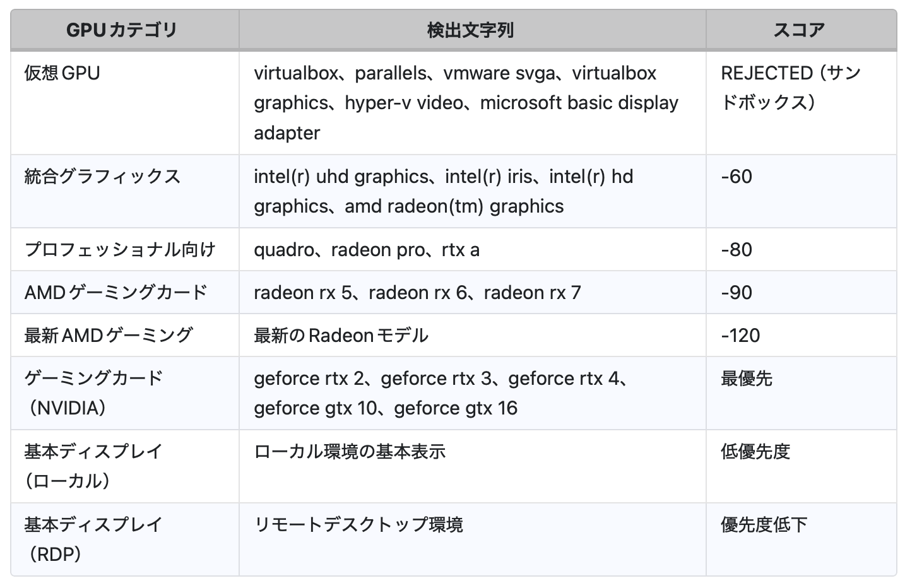The height and width of the screenshot is (588, 905).
Task: Select the 低優先度 score cell
Action: coord(755,451)
